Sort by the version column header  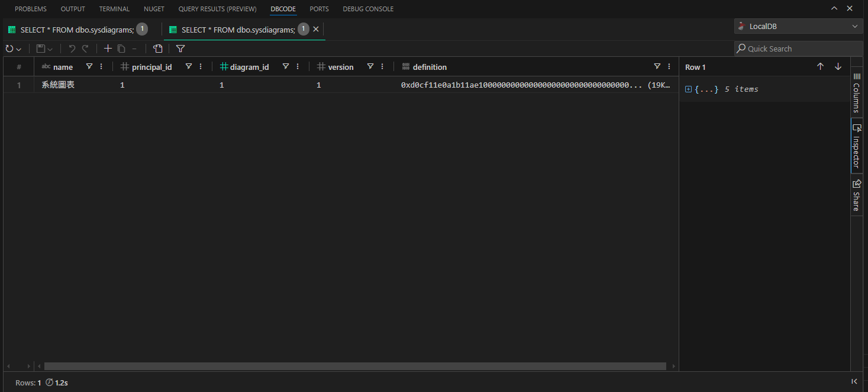341,67
